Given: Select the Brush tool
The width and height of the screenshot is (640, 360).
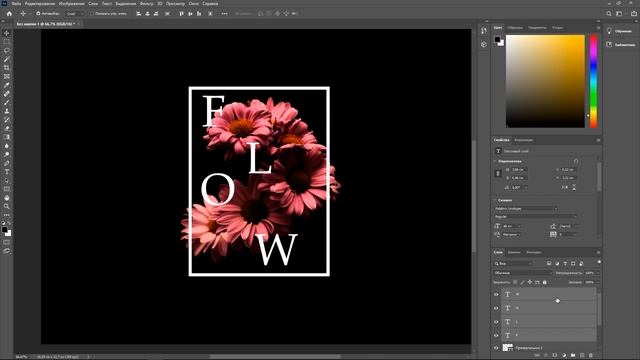Looking at the screenshot, I should click(x=7, y=102).
